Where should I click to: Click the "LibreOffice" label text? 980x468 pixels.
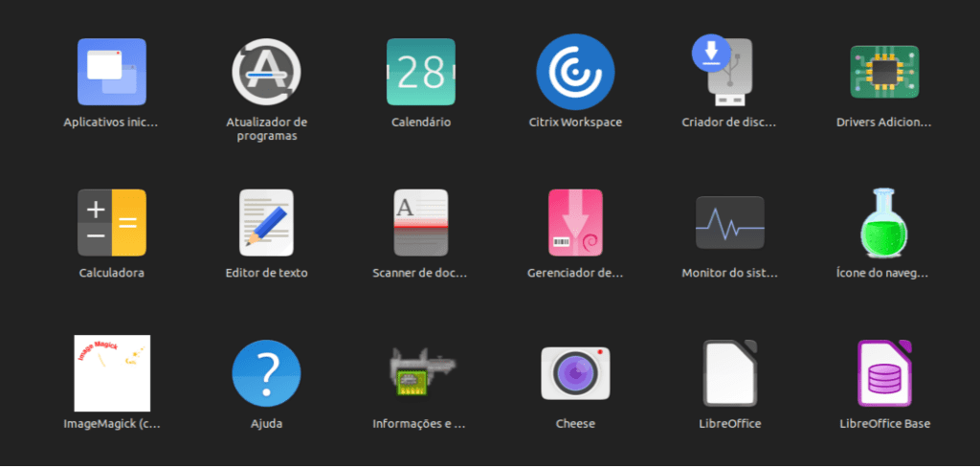point(729,424)
